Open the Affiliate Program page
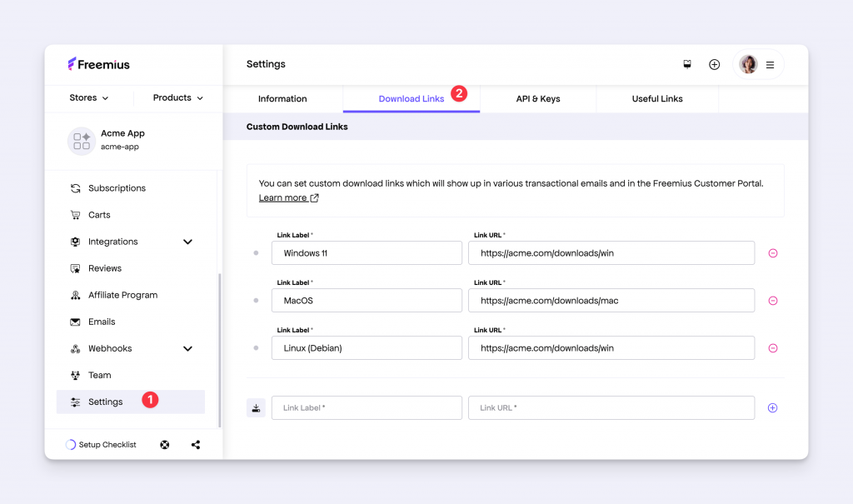Image resolution: width=853 pixels, height=504 pixels. 122,294
